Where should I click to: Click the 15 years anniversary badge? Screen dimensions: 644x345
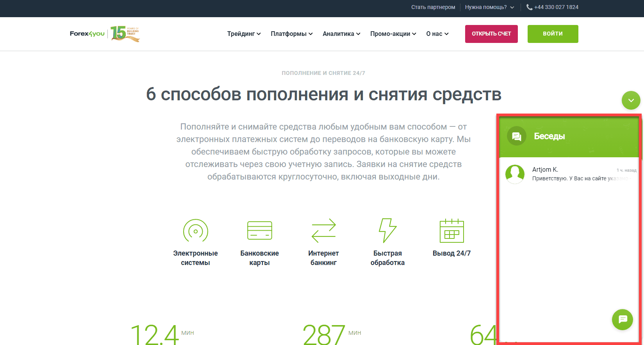click(x=125, y=34)
